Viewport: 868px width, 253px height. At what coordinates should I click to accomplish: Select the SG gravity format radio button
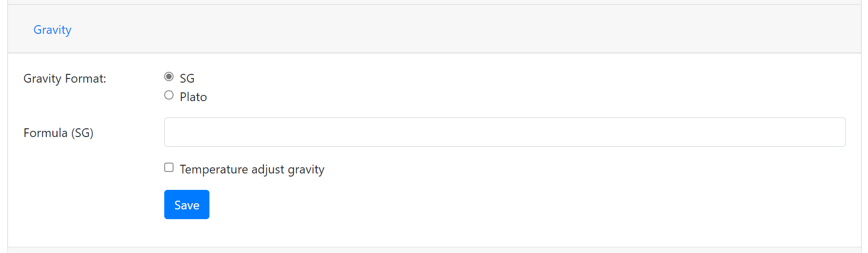pyautogui.click(x=169, y=76)
